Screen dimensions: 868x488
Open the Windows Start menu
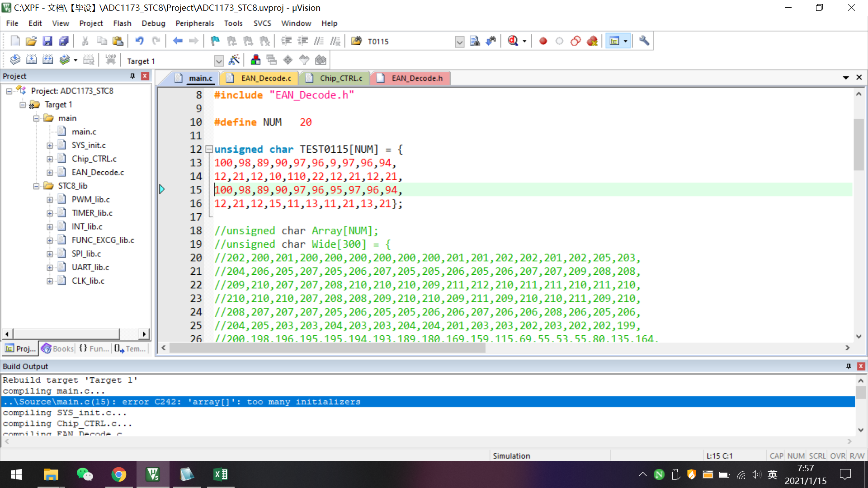[x=16, y=474]
